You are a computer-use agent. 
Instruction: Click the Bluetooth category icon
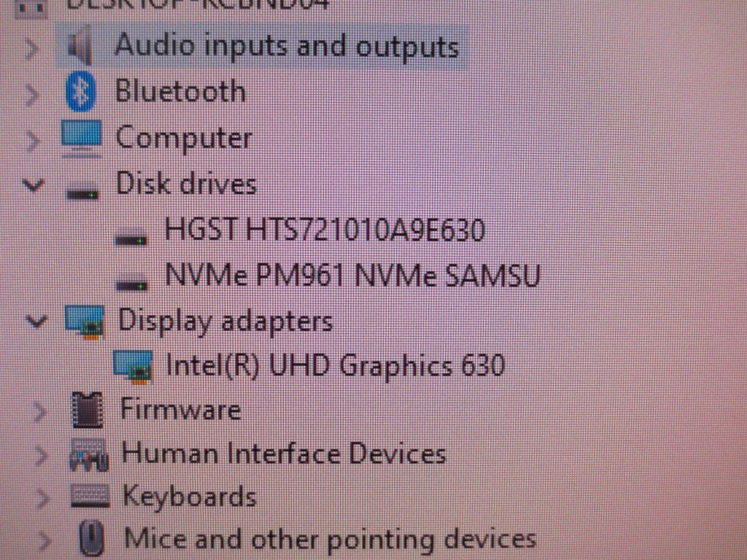[80, 91]
